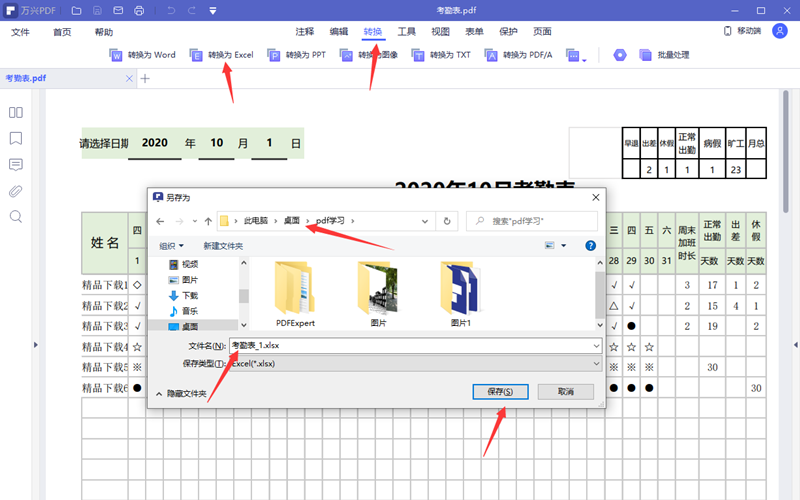Click the refresh icon in the save dialog

(447, 220)
